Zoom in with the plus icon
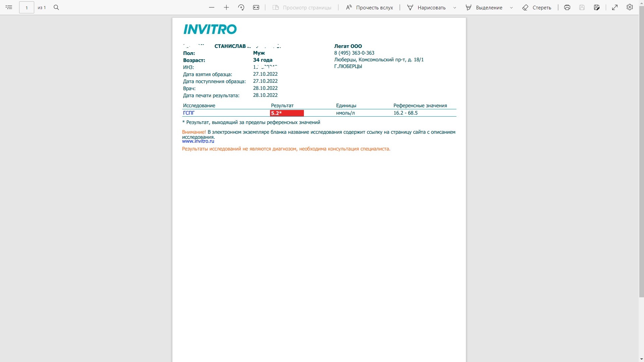Screen dimensions: 644x362 click(226, 7)
